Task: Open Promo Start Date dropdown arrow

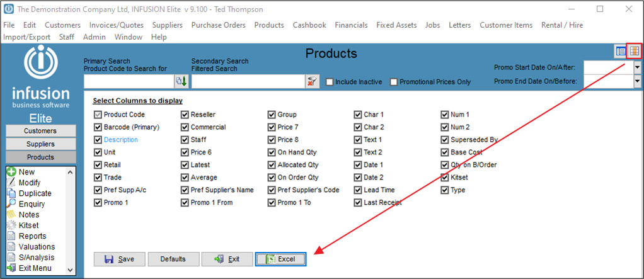Action: 638,67
